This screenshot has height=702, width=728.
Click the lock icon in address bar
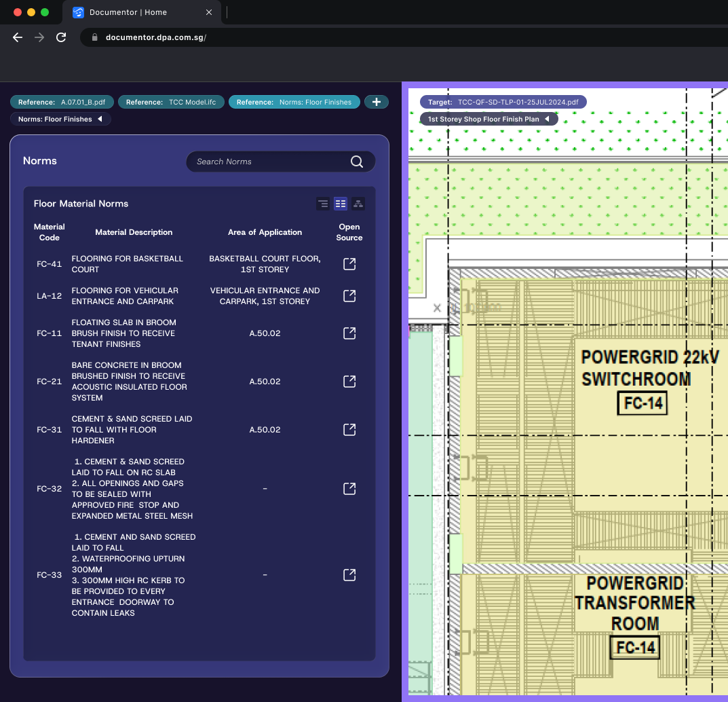pyautogui.click(x=95, y=37)
